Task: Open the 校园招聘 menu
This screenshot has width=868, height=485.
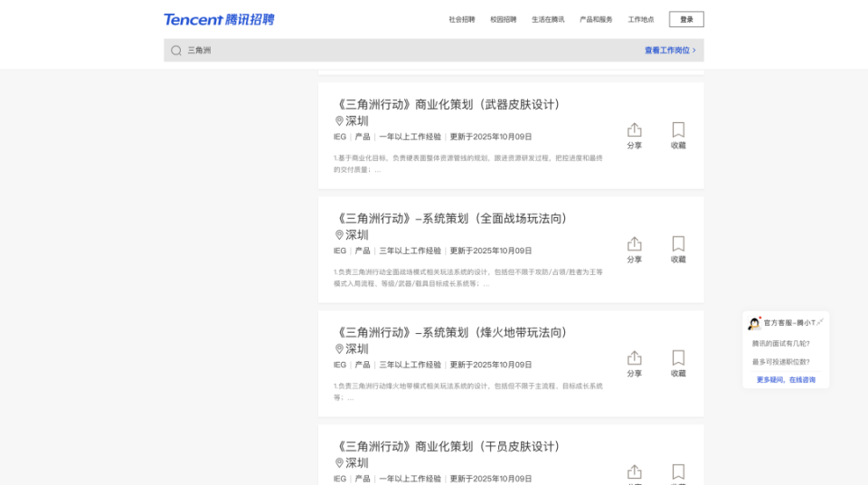Action: point(504,19)
